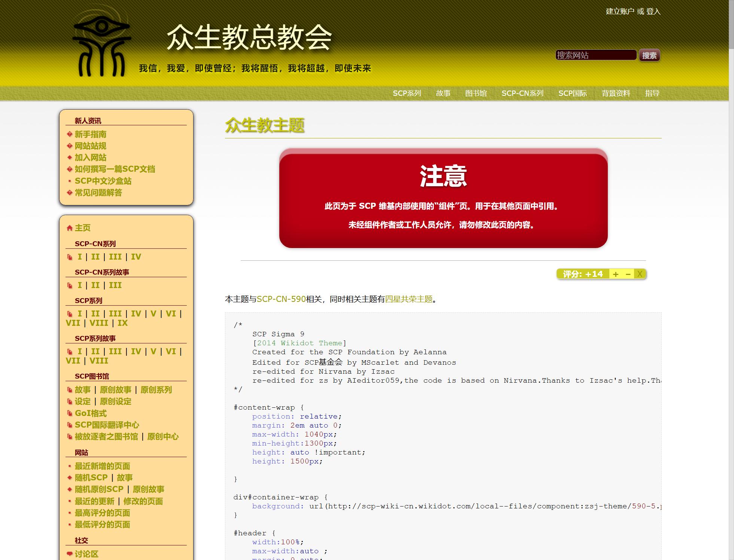Cancel vote with the X rating button
The height and width of the screenshot is (560, 734).
pos(640,274)
